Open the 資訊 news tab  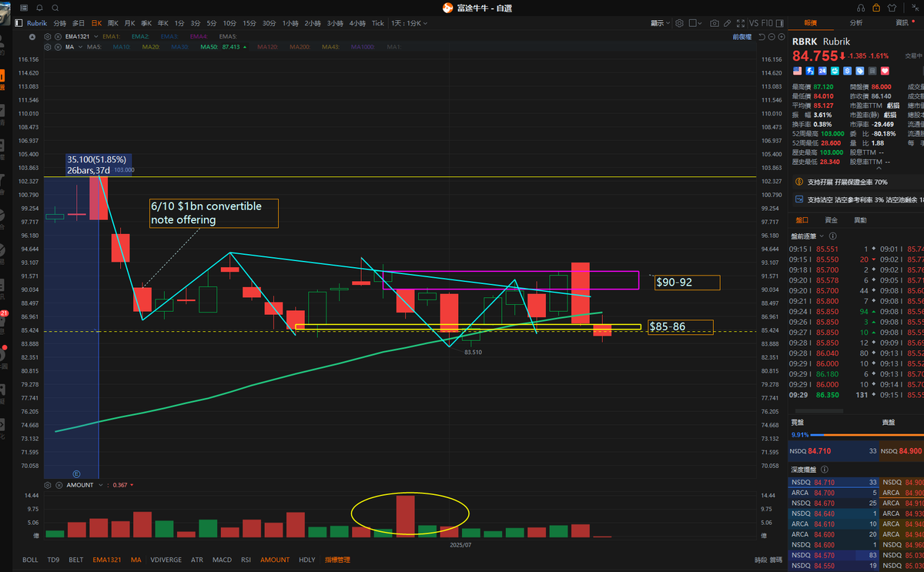902,23
